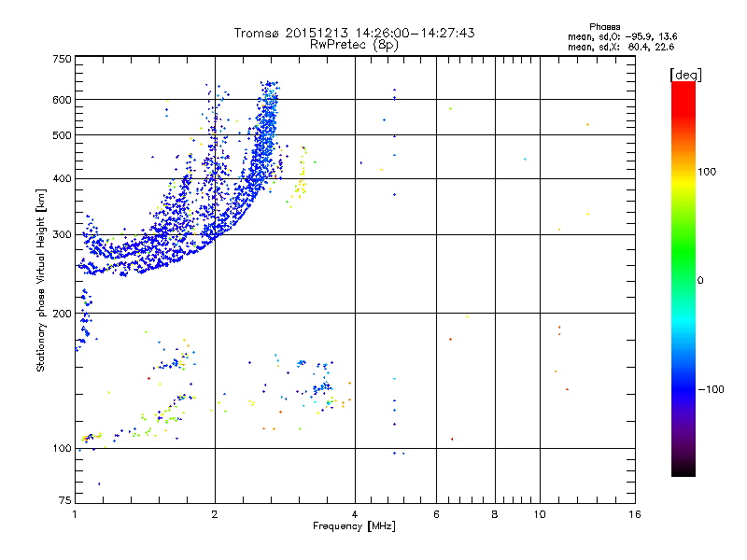
Task: Click the y-axis label '600'
Action: tap(62, 100)
